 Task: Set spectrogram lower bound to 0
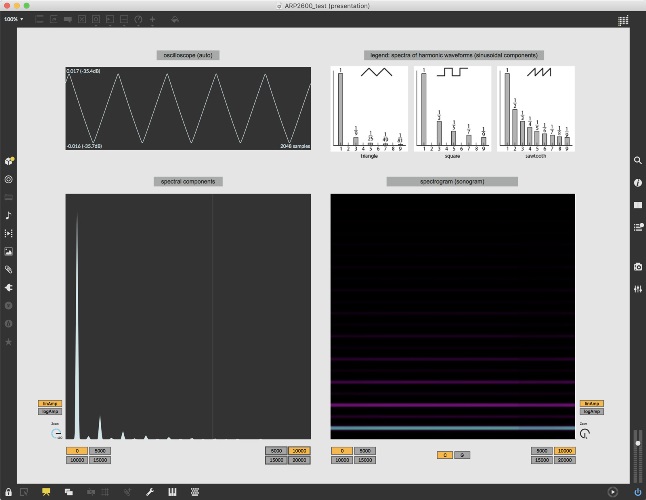tap(342, 451)
